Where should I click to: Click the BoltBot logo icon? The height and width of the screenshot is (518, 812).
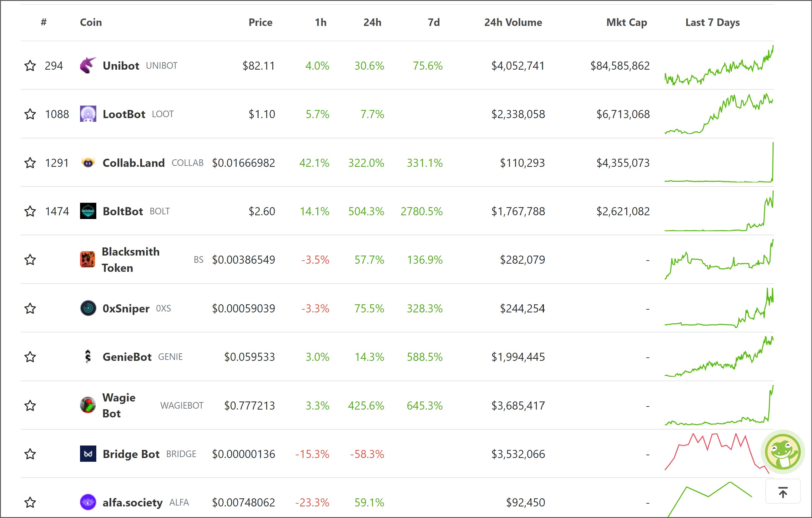click(88, 211)
